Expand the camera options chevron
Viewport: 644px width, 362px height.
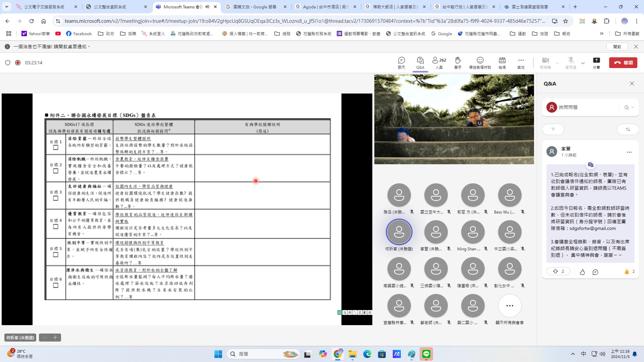point(557,63)
